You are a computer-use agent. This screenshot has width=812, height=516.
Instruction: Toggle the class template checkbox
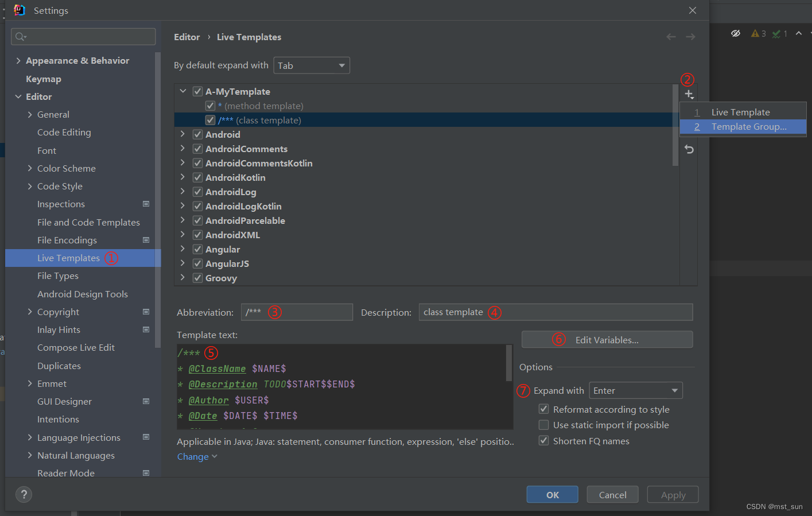(x=210, y=120)
